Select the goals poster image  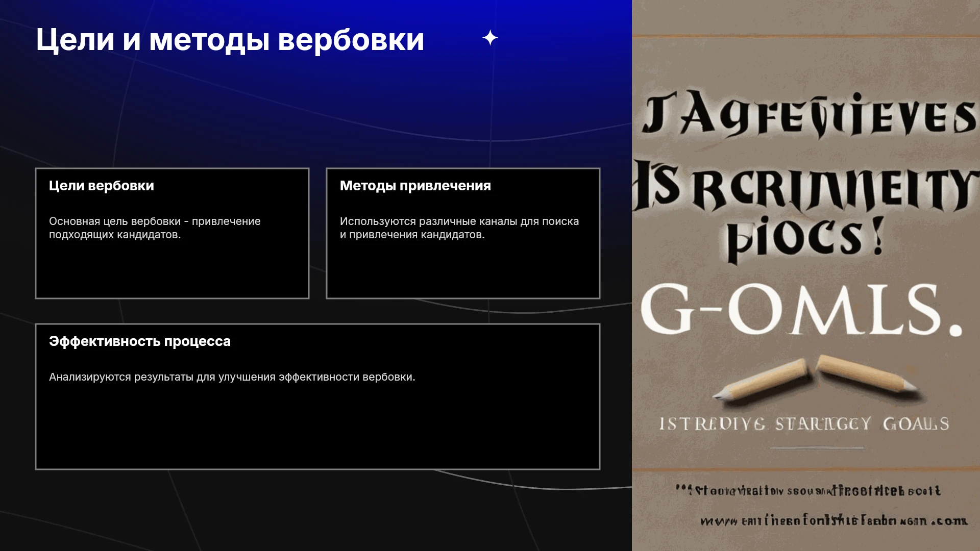806,275
